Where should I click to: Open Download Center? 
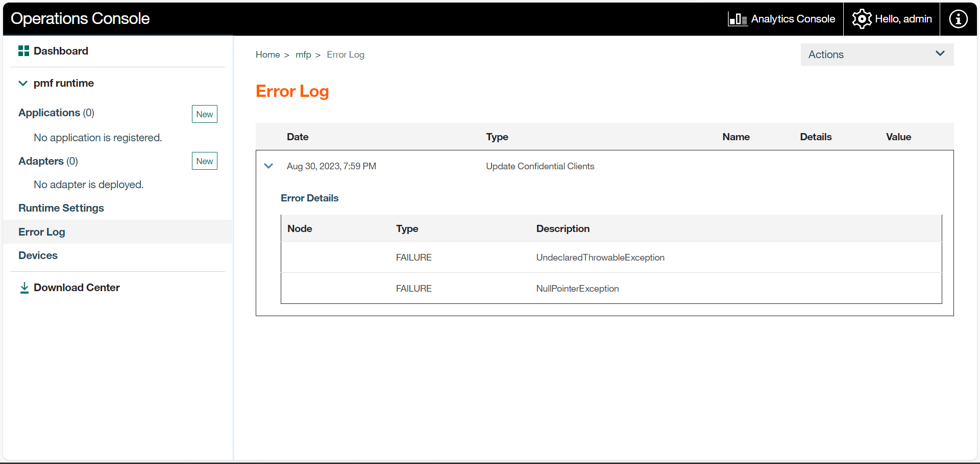pos(77,288)
